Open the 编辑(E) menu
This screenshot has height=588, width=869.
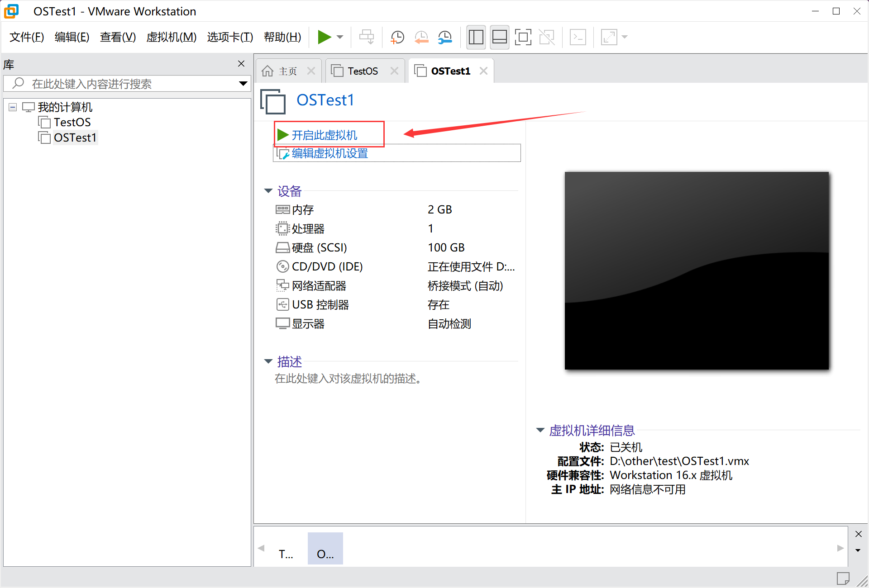click(72, 37)
